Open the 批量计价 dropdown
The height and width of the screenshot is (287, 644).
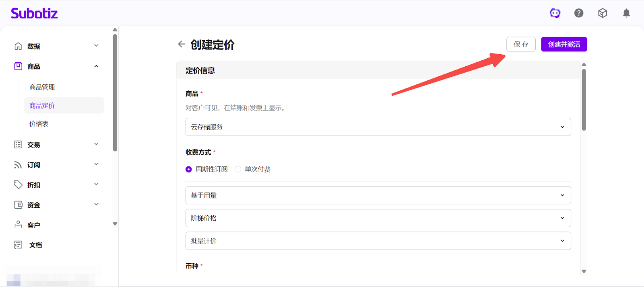pyautogui.click(x=378, y=241)
